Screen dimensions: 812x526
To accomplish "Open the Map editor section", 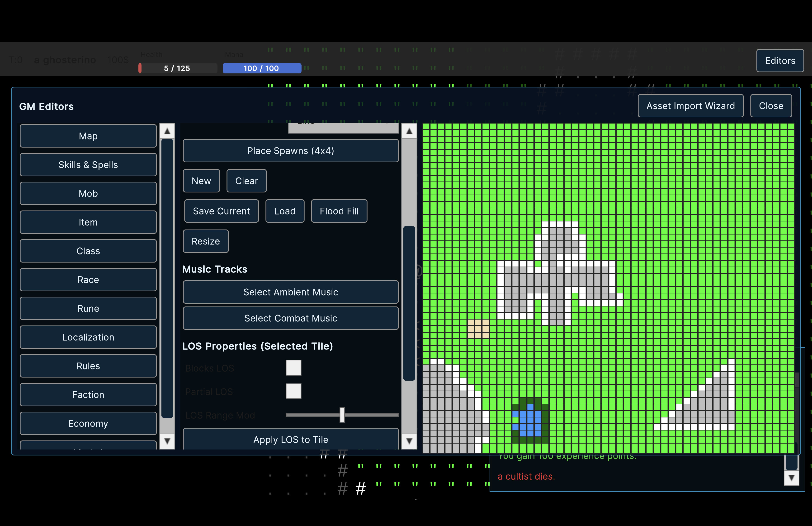I will 88,136.
